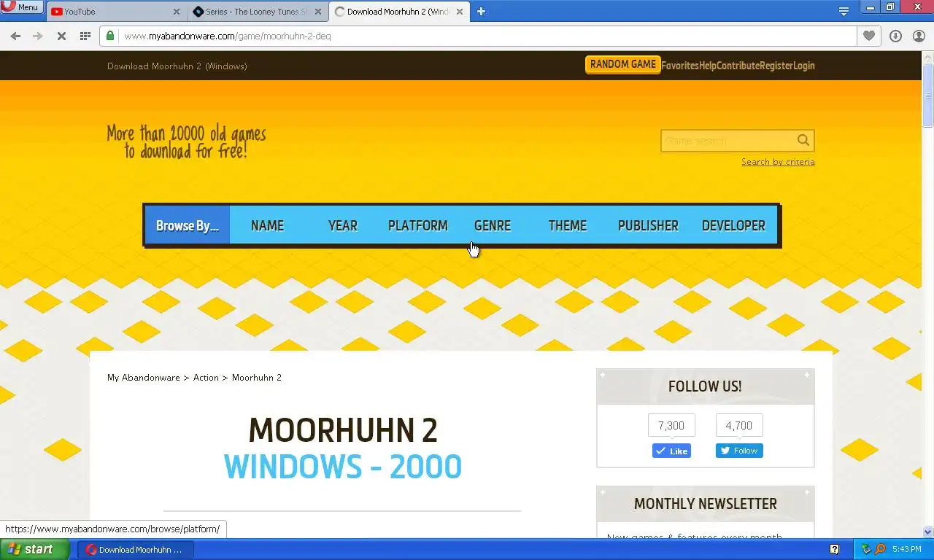Click the My Abandonware breadcrumb

[x=143, y=378]
